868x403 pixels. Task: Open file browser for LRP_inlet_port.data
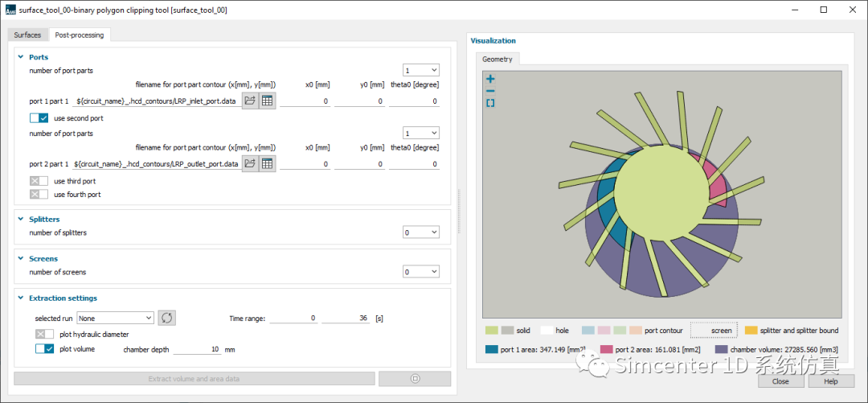pos(250,101)
